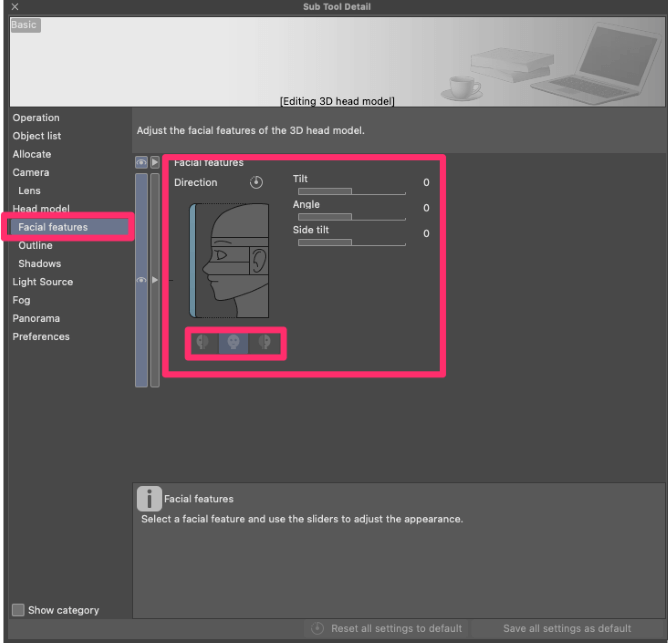The image size is (668, 643).
Task: Click the Basic tag on preview
Action: pyautogui.click(x=24, y=25)
